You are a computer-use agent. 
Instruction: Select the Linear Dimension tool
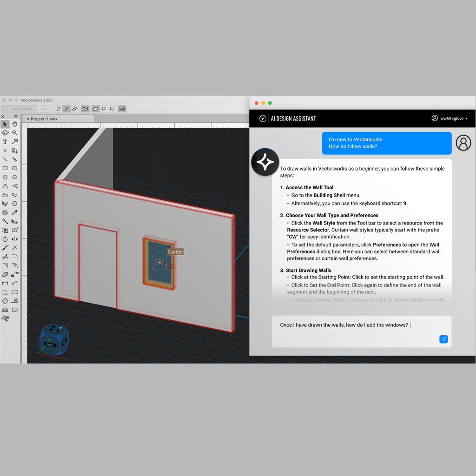pyautogui.click(x=5, y=283)
